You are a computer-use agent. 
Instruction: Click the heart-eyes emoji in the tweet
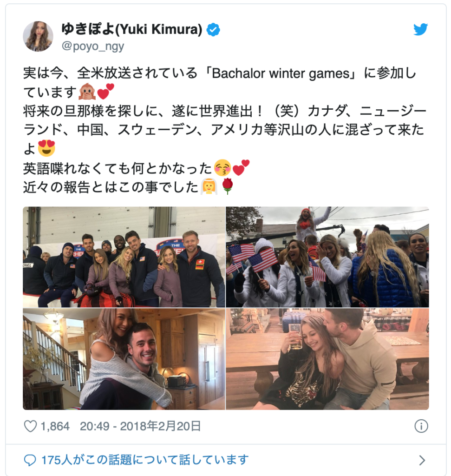[47, 148]
